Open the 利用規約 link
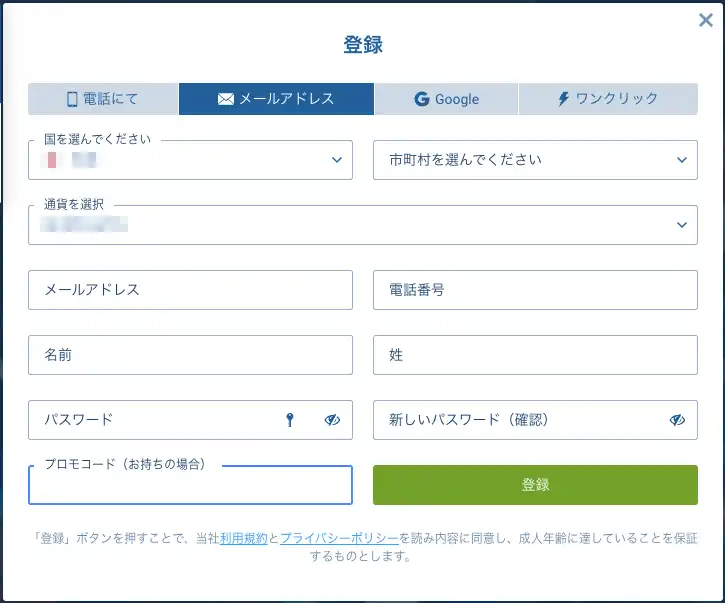The height and width of the screenshot is (603, 725). (243, 538)
